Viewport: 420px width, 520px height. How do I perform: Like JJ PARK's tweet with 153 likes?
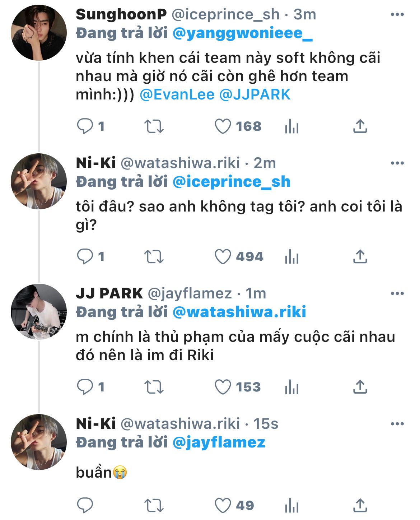pos(223,387)
